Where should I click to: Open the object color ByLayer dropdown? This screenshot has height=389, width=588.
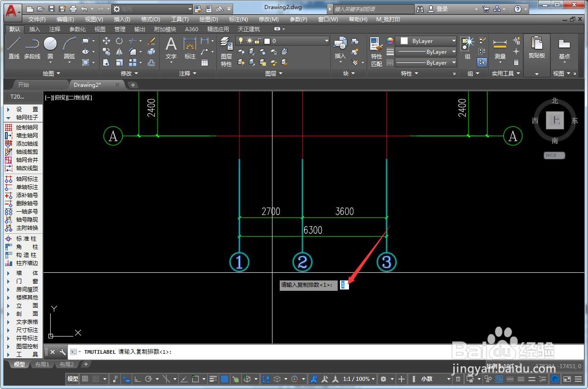point(426,41)
